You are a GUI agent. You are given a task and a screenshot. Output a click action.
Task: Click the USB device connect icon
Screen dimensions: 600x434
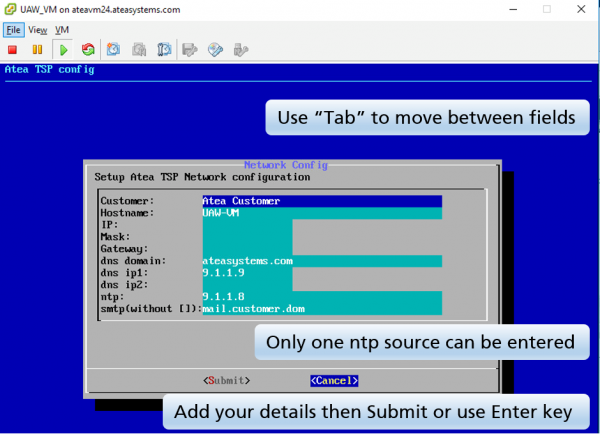pyautogui.click(x=241, y=50)
